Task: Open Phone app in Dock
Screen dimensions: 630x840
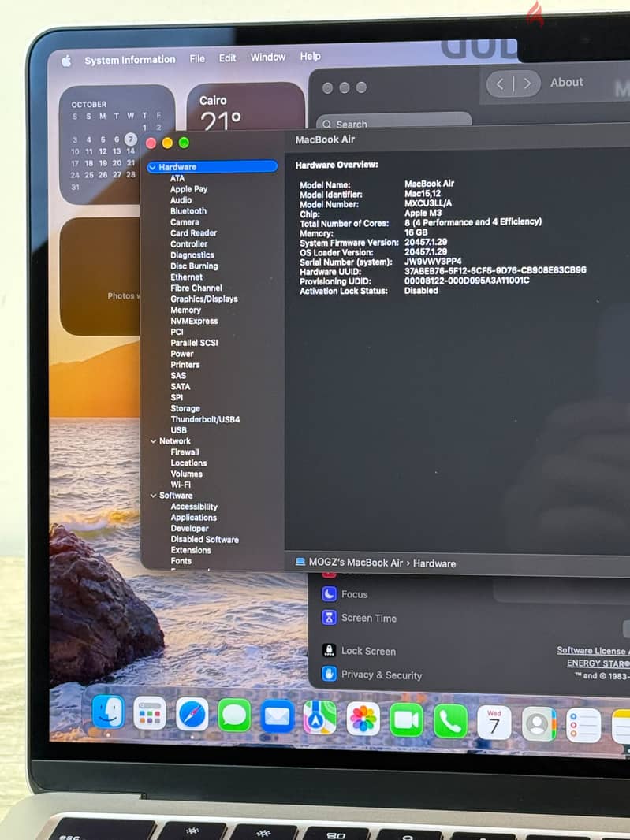Action: tap(450, 722)
